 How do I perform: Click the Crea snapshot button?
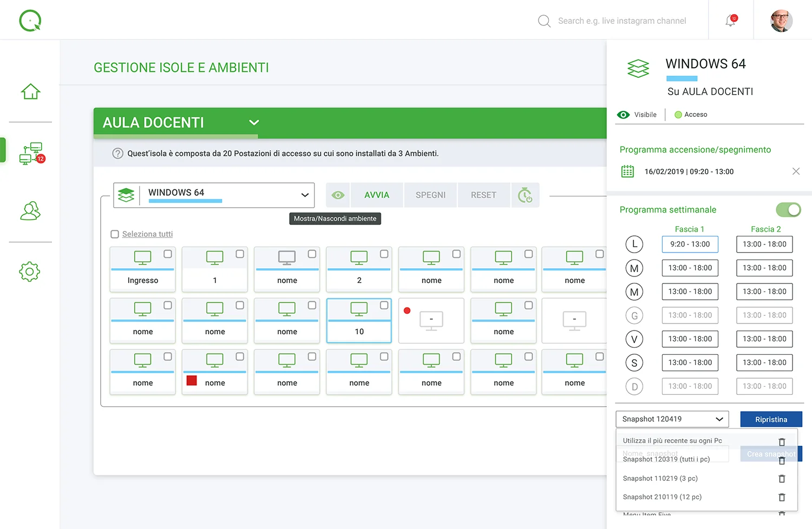771,454
